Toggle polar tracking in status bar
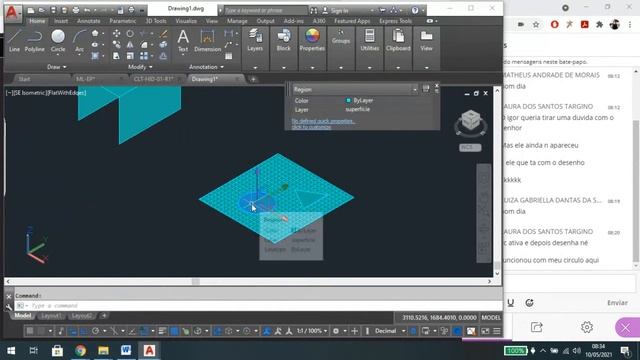Image resolution: width=640 pixels, height=360 pixels. point(95,331)
